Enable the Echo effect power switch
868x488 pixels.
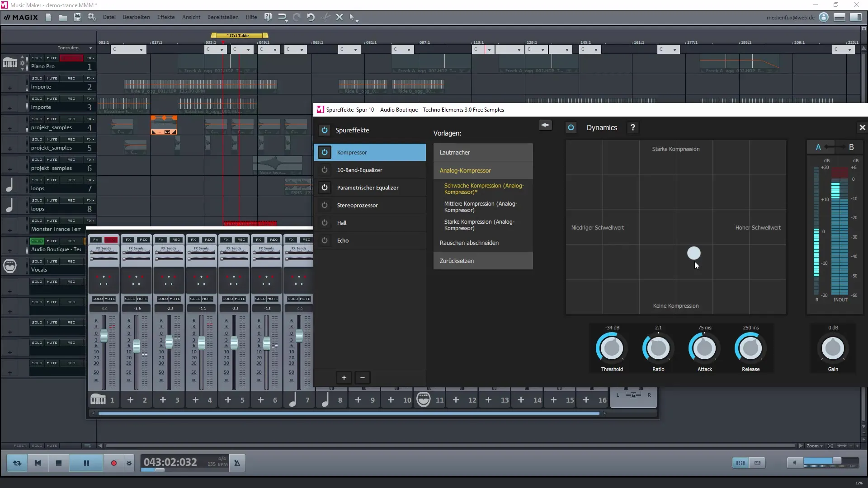click(x=325, y=240)
